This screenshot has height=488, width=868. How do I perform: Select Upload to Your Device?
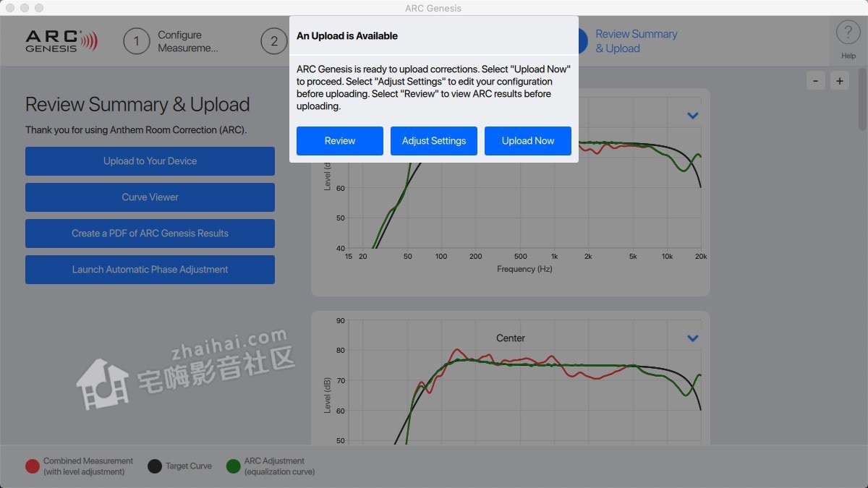click(150, 161)
